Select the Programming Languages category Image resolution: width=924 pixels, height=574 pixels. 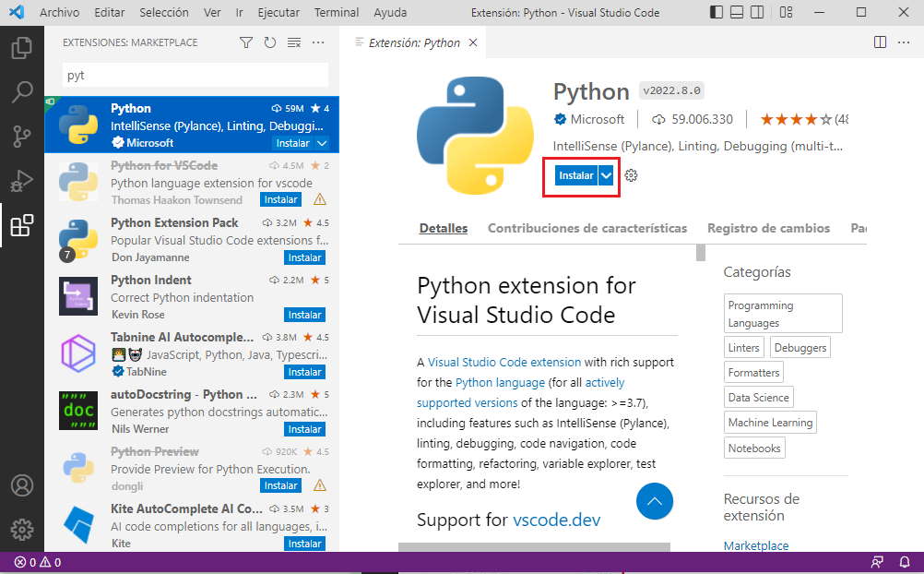783,313
